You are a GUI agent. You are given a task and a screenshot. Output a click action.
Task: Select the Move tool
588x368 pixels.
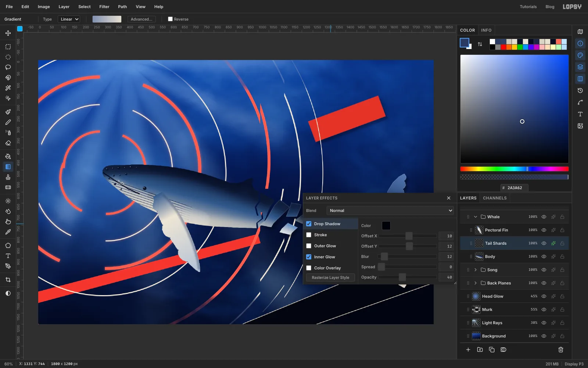[8, 33]
